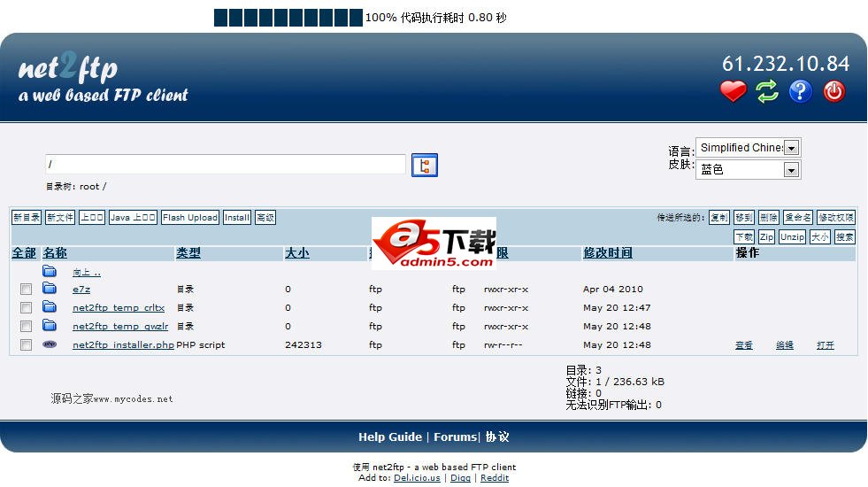Viewport: 868px width, 487px height.
Task: Open the Help Guide footer link
Action: pyautogui.click(x=390, y=437)
